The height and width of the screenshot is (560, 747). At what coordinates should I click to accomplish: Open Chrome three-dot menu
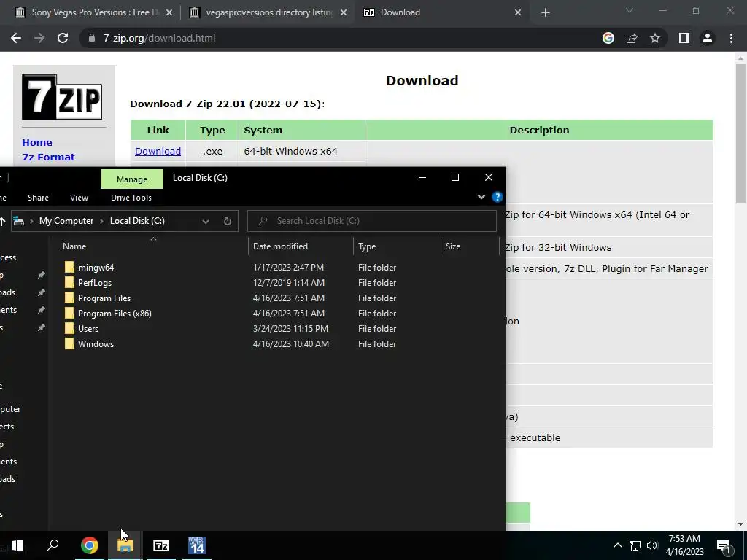point(731,38)
